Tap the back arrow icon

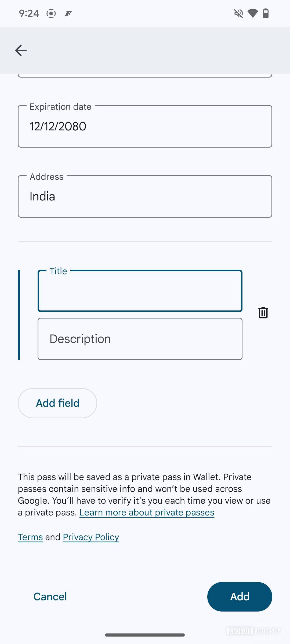click(x=21, y=50)
